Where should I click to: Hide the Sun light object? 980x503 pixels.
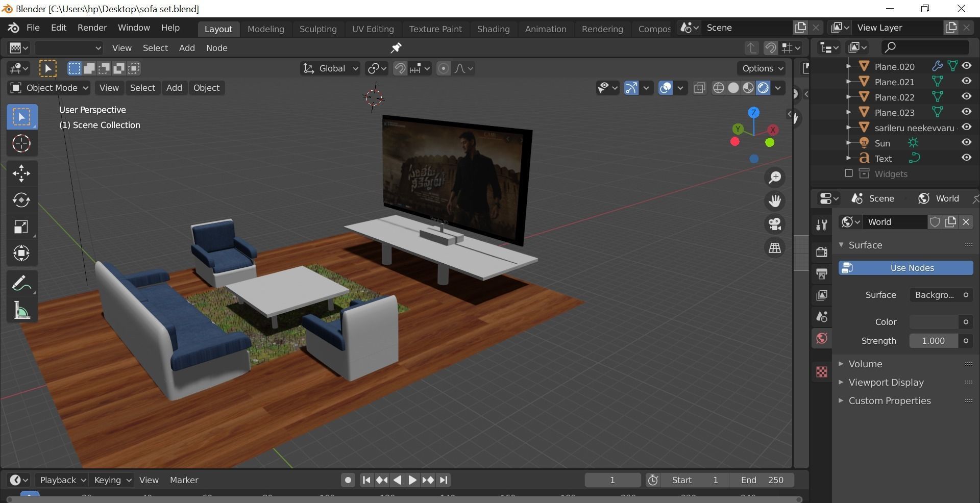967,142
